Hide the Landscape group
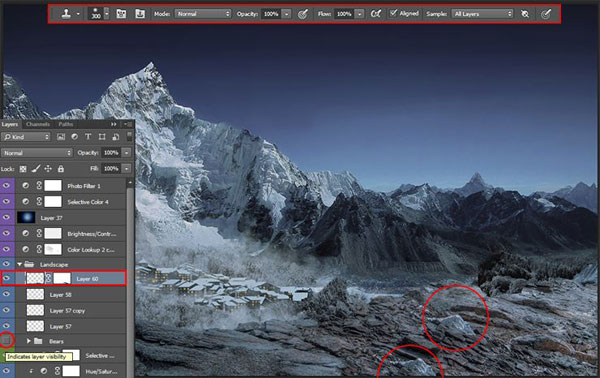This screenshot has width=600, height=378. point(7,264)
